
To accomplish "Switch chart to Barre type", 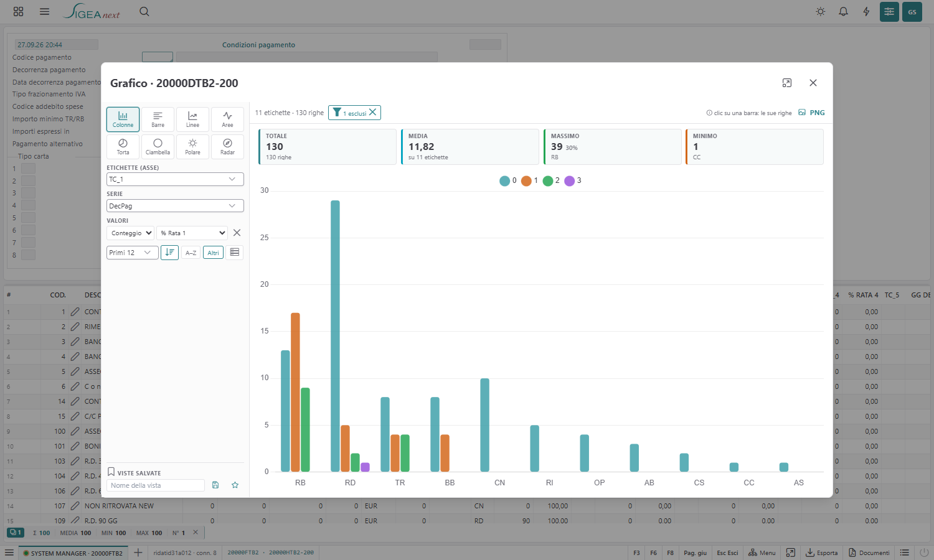I will tap(158, 119).
